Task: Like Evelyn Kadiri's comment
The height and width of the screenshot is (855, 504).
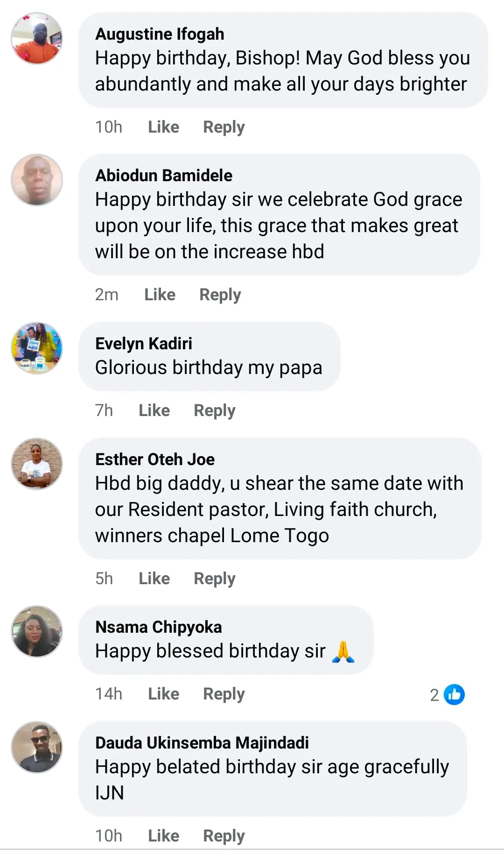Action: pyautogui.click(x=154, y=410)
